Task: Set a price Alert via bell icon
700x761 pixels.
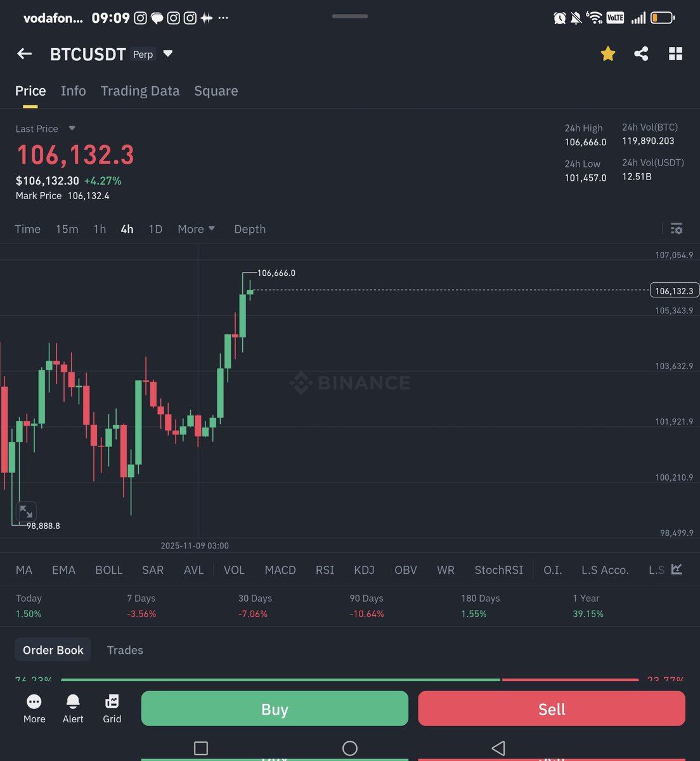Action: 73,709
